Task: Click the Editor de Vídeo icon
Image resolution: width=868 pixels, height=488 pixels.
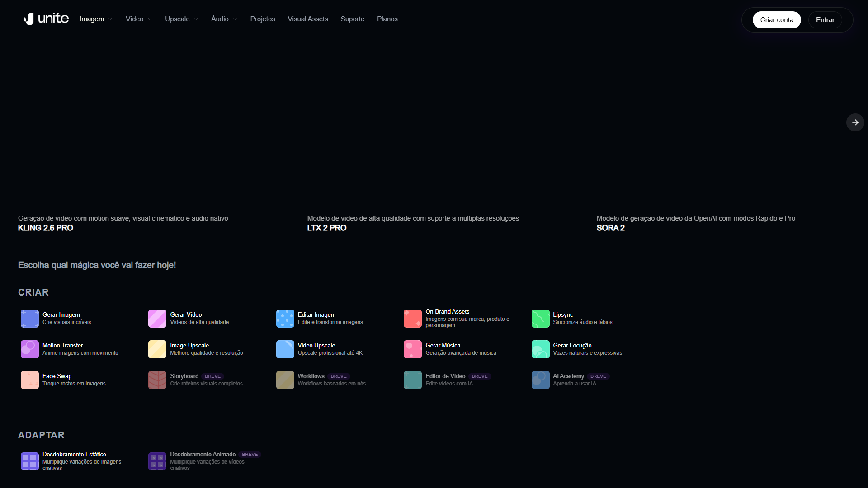Action: point(413,380)
